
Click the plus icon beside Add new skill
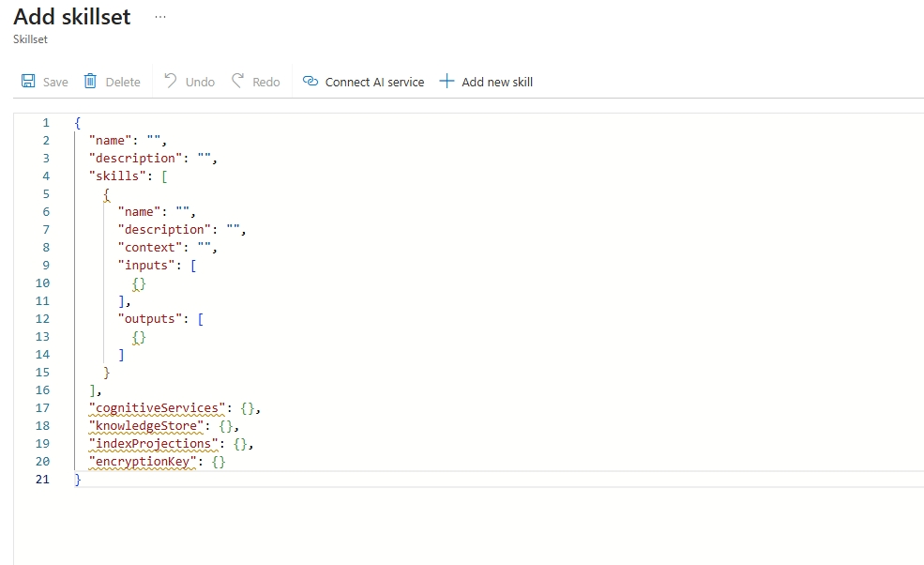tap(447, 82)
